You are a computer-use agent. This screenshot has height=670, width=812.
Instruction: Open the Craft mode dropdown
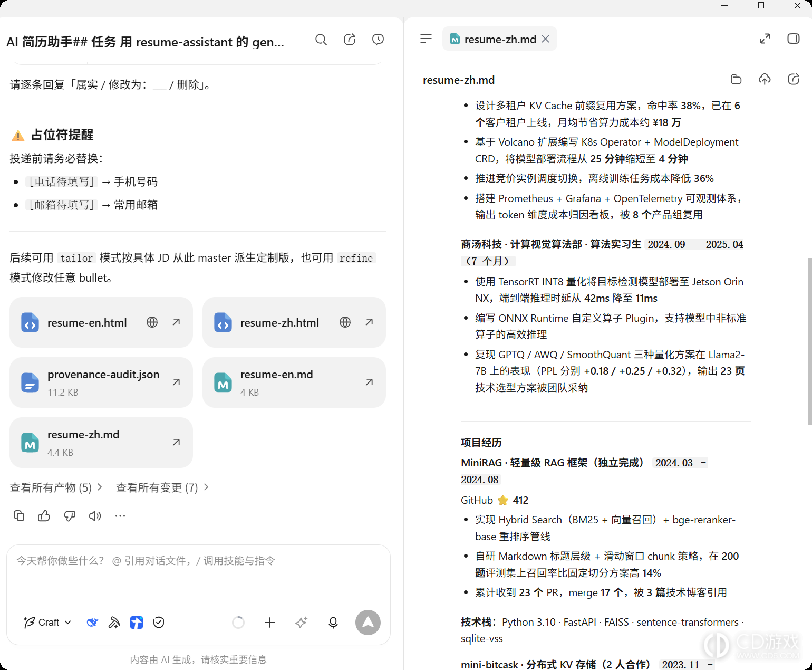tap(47, 623)
